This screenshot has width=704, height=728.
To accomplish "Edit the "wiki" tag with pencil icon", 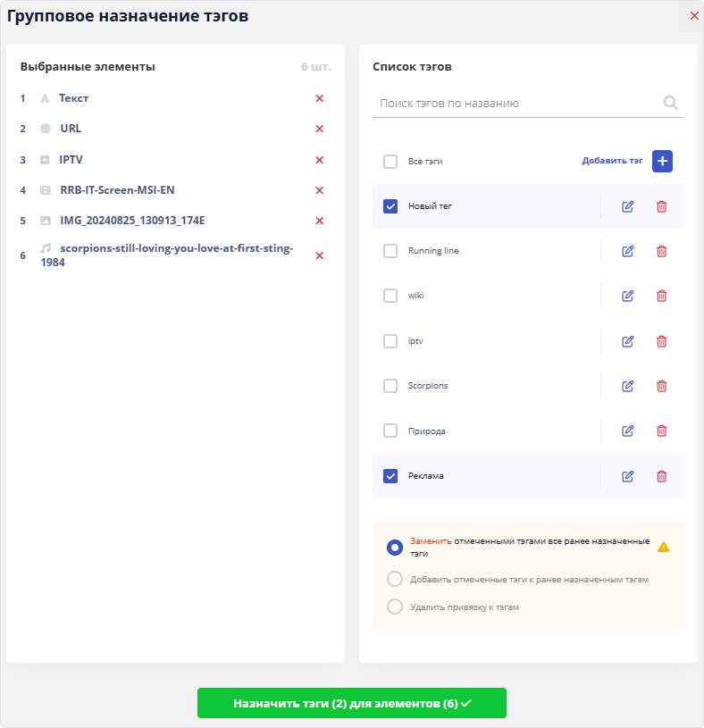I will [x=627, y=296].
